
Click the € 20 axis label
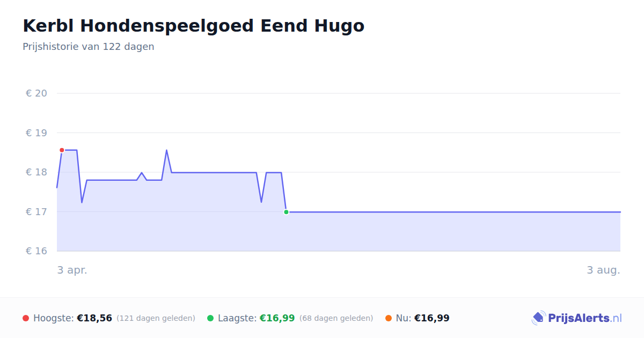click(36, 93)
